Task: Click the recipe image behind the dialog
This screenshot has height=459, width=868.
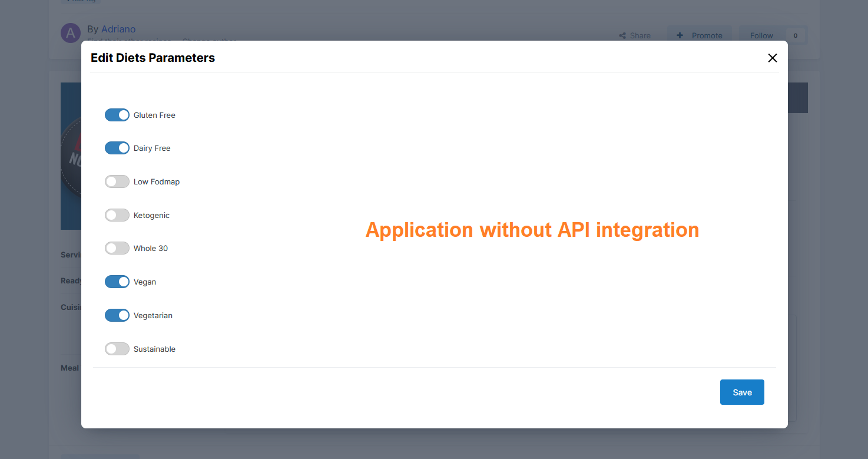Action: click(71, 156)
